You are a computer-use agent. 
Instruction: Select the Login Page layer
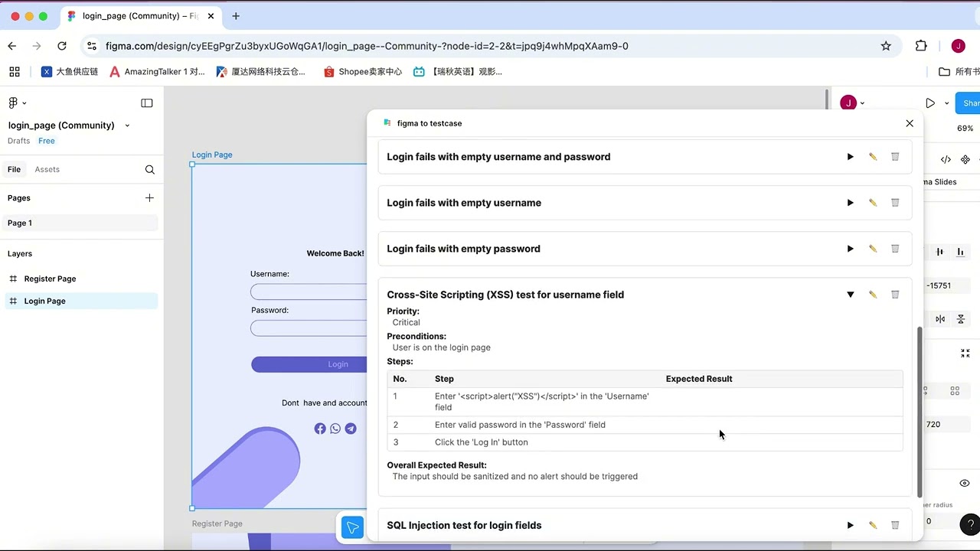point(81,301)
